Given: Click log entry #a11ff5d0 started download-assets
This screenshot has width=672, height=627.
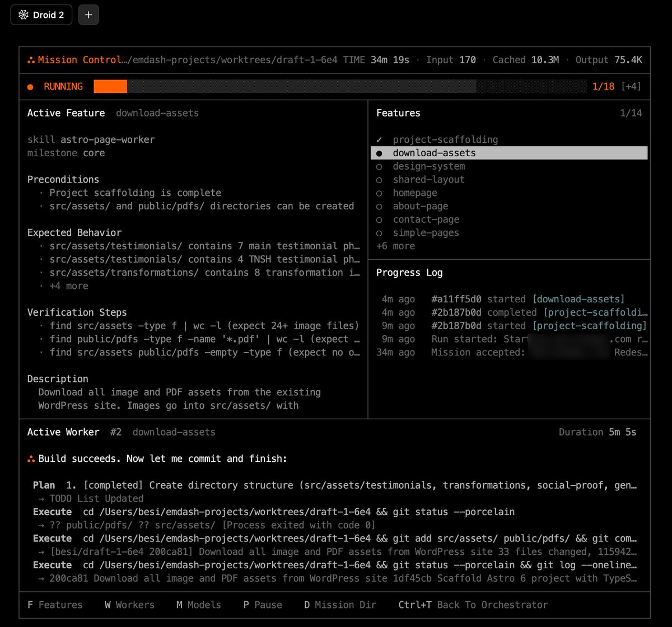Looking at the screenshot, I should click(x=503, y=299).
